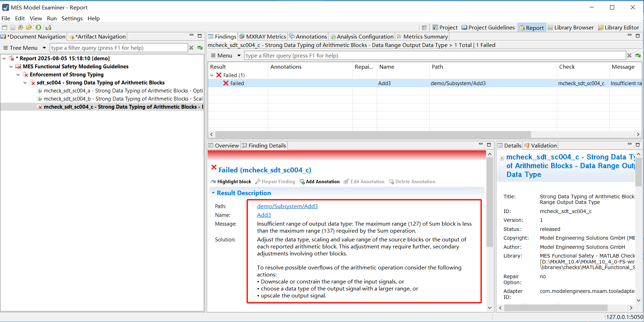Viewport: 644px width, 322px height.
Task: Click the Open Perspective icon
Action: click(424, 28)
